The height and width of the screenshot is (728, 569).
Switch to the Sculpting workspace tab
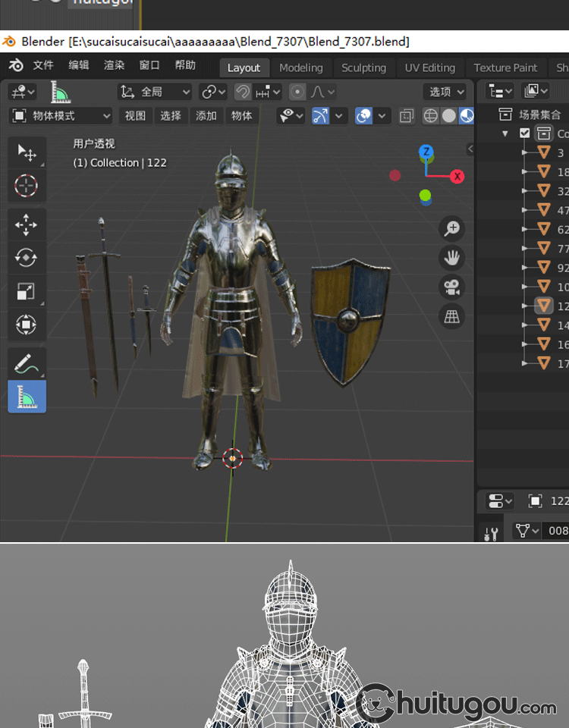coord(363,67)
